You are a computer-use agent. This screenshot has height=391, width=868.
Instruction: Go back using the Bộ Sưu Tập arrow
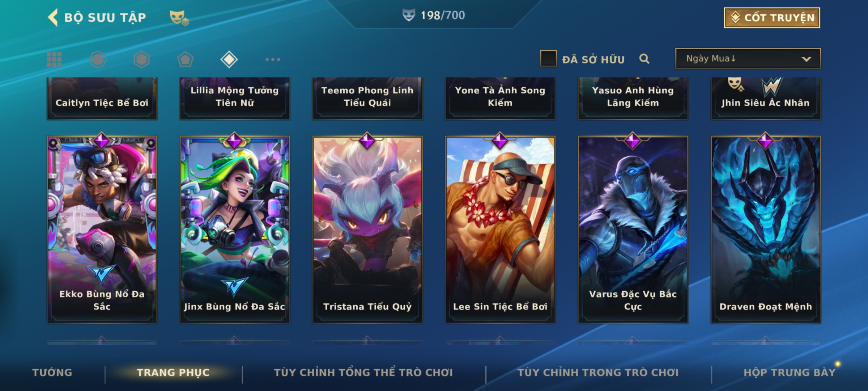tap(53, 17)
